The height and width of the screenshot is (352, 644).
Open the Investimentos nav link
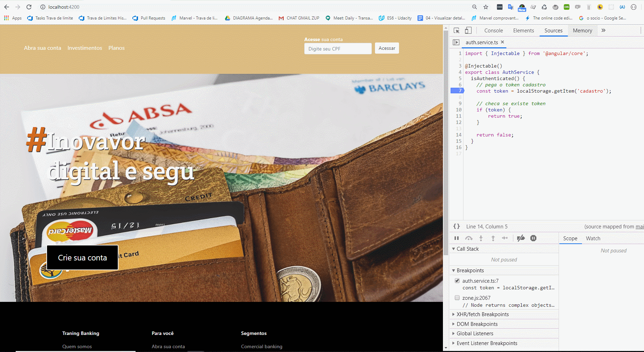(x=85, y=48)
